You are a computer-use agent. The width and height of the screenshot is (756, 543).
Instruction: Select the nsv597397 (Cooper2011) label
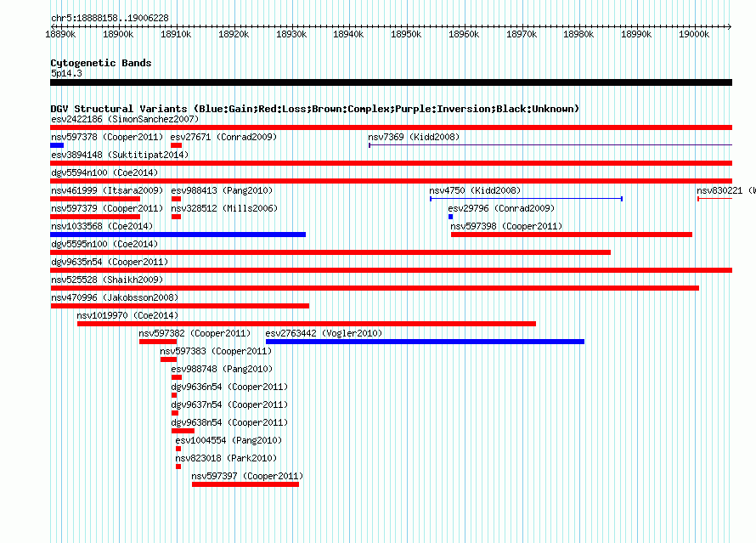click(x=247, y=476)
